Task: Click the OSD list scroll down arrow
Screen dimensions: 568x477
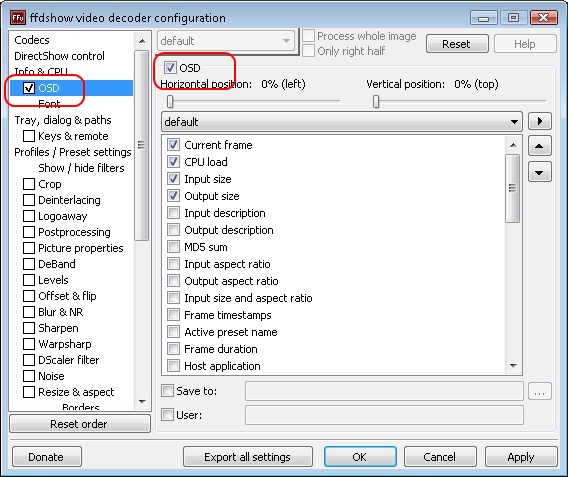Action: (x=513, y=365)
